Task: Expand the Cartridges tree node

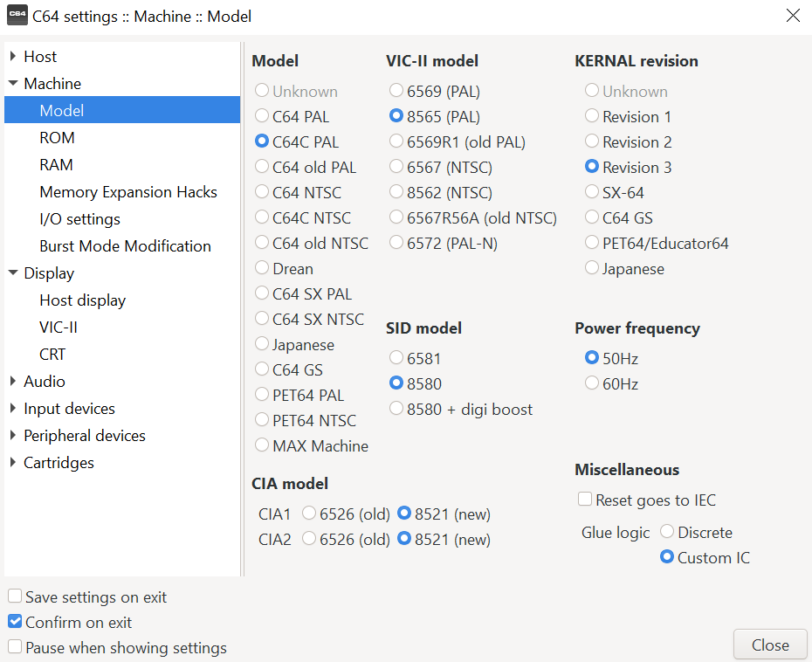Action: coord(13,462)
